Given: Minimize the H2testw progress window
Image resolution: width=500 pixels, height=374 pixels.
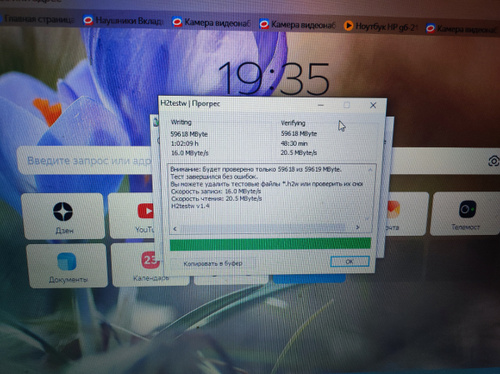Looking at the screenshot, I should click(x=321, y=105).
